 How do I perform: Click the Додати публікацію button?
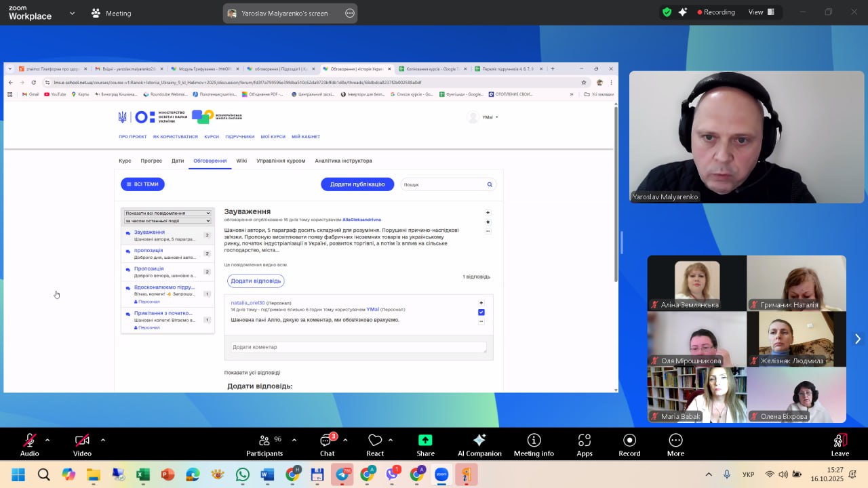click(x=357, y=184)
